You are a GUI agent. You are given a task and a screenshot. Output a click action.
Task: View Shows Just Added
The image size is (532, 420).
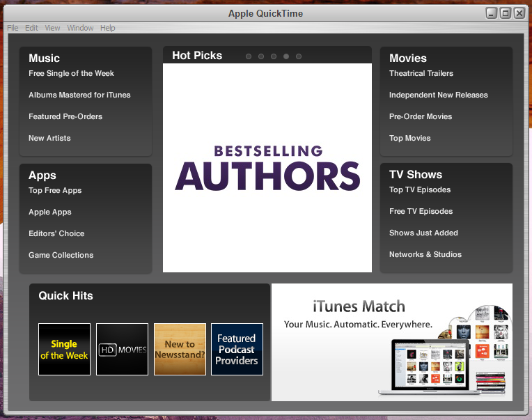pos(423,233)
